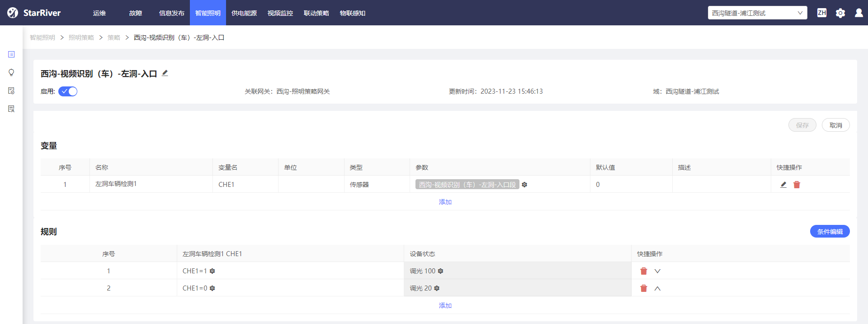Open the bottom sidebar report icon
The height and width of the screenshot is (324, 868).
coord(11,109)
